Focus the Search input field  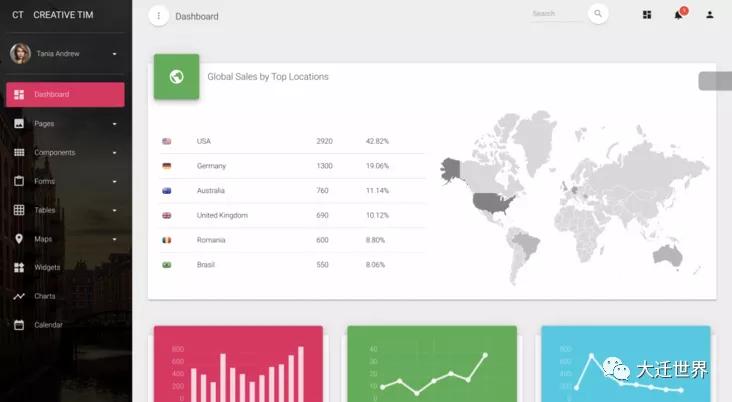555,14
